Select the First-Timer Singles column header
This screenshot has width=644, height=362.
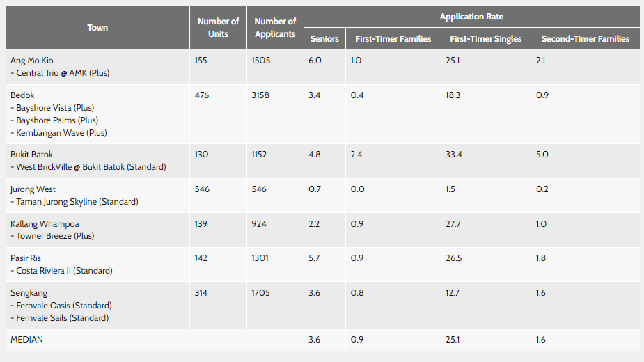click(x=485, y=39)
